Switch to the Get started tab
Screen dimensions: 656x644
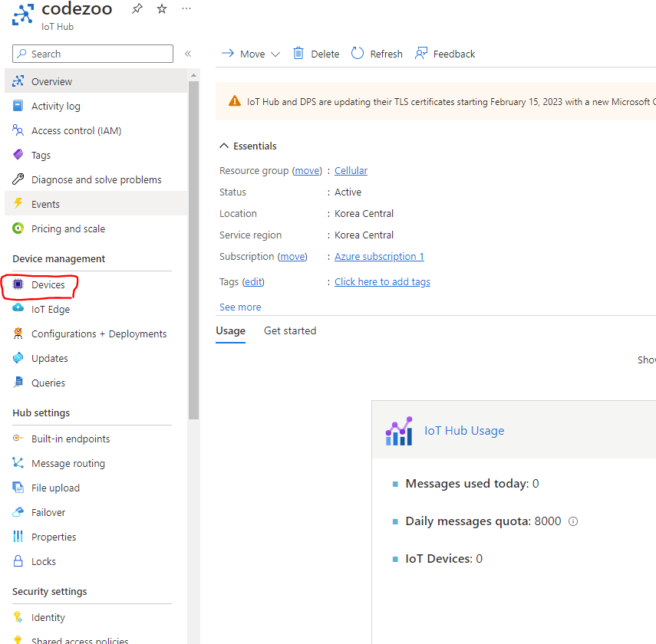coord(290,330)
